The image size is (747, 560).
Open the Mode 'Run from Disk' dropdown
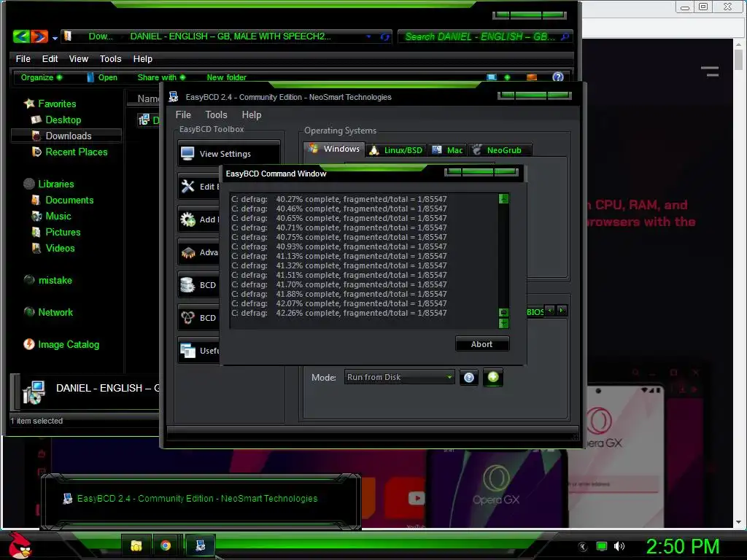point(399,377)
